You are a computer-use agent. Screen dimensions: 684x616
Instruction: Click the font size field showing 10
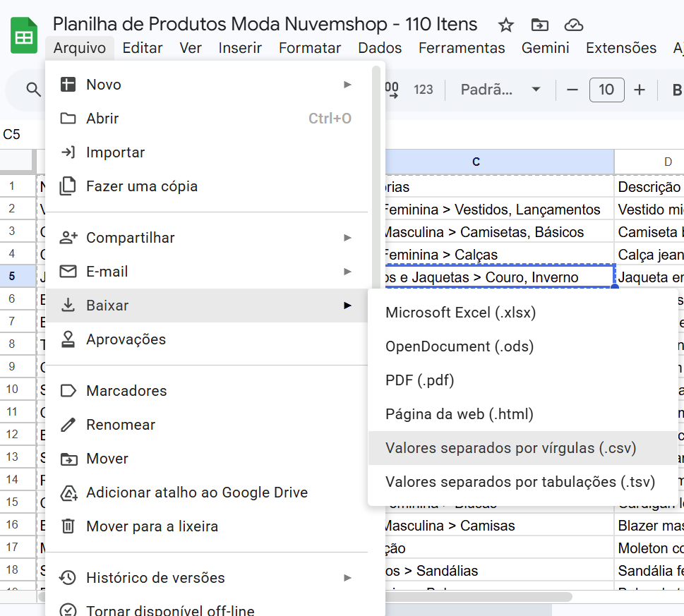tap(606, 90)
